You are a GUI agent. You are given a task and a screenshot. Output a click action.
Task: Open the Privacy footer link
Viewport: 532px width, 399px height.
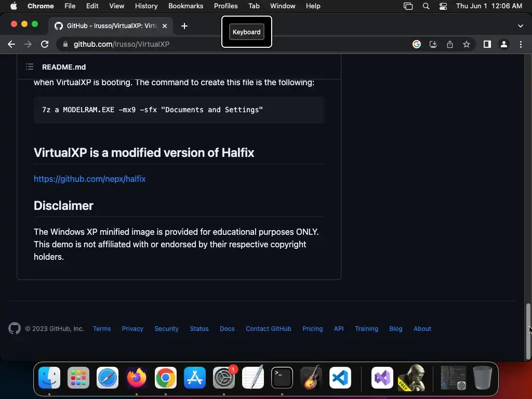[x=132, y=328]
